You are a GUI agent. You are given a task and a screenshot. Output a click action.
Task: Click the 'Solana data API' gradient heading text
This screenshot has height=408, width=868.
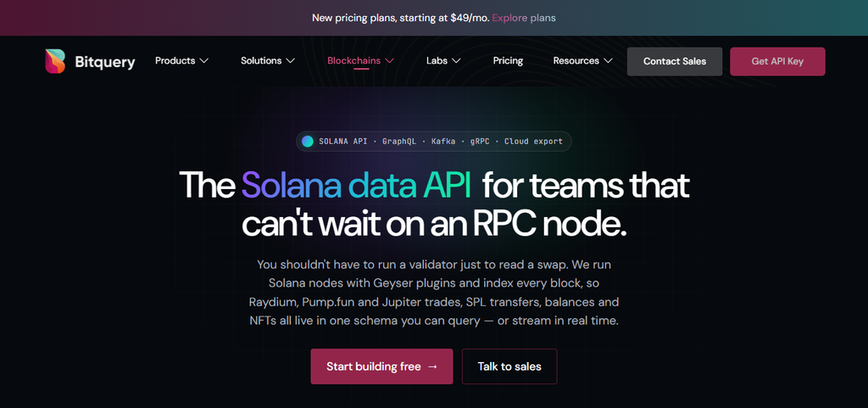pos(357,185)
